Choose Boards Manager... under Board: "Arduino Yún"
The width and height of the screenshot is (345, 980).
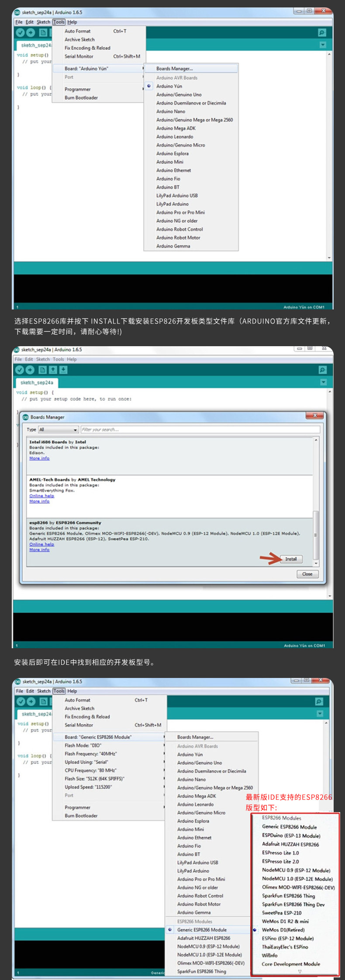(191, 69)
